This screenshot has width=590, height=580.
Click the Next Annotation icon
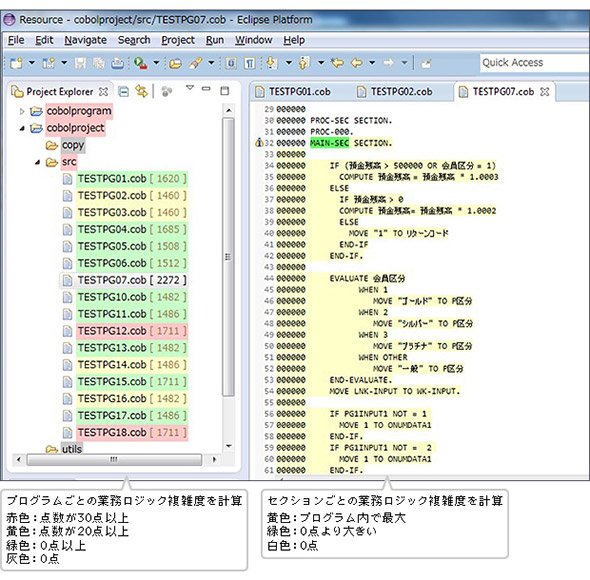(272, 63)
